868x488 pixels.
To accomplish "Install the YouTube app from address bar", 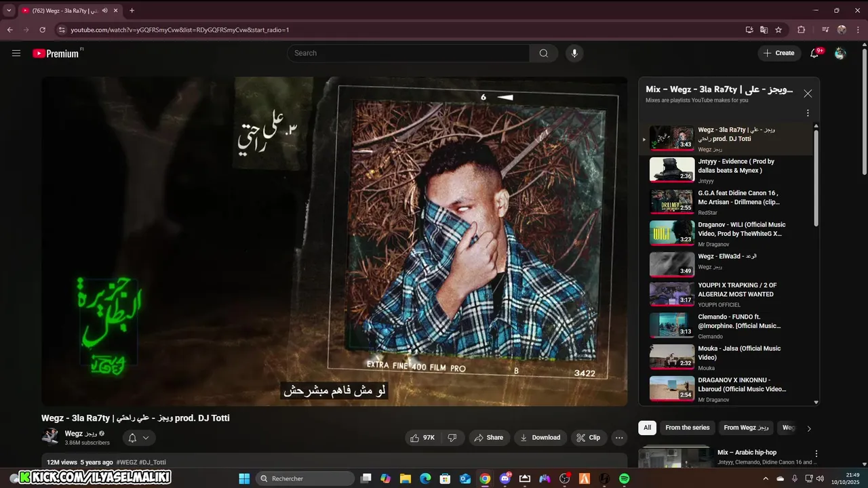I will (x=749, y=30).
